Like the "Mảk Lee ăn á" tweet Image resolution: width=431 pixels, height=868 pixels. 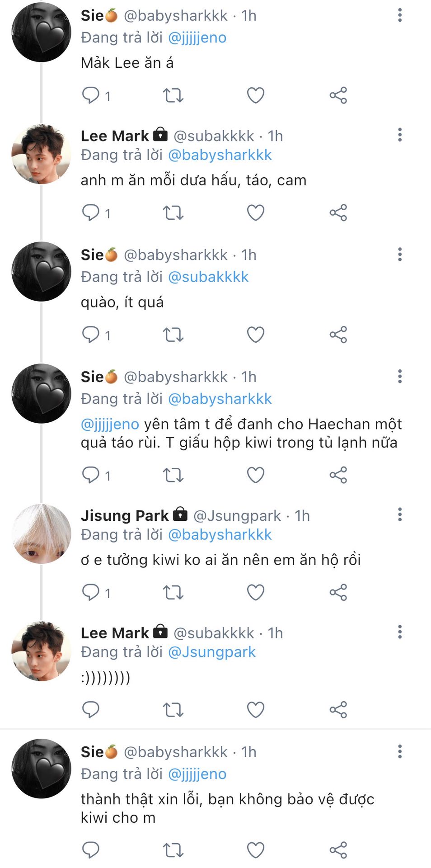(x=255, y=95)
